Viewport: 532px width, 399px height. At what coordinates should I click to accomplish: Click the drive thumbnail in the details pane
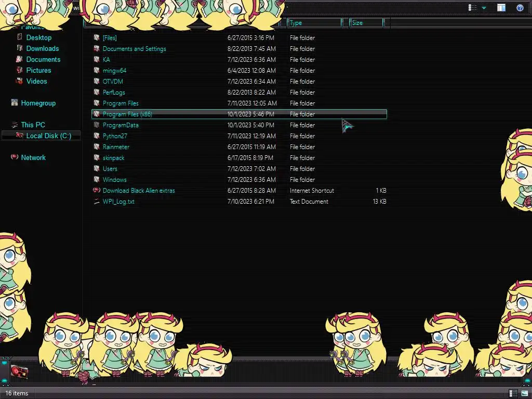[19, 371]
